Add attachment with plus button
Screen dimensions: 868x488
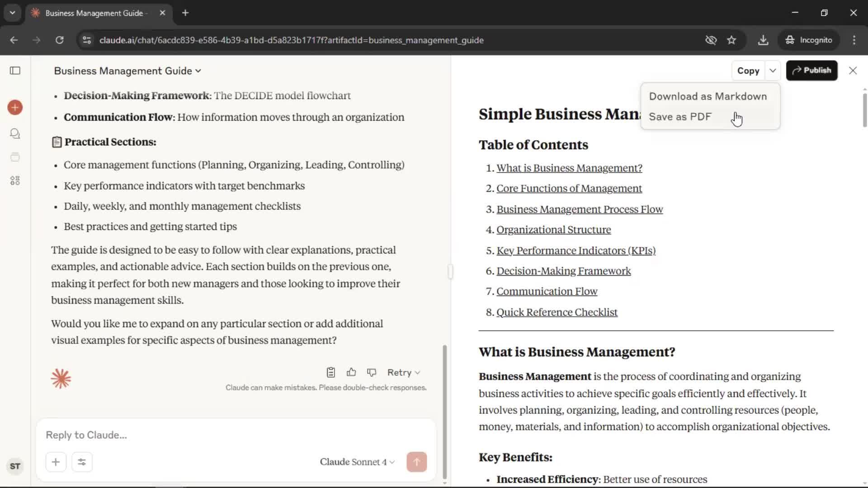(56, 462)
